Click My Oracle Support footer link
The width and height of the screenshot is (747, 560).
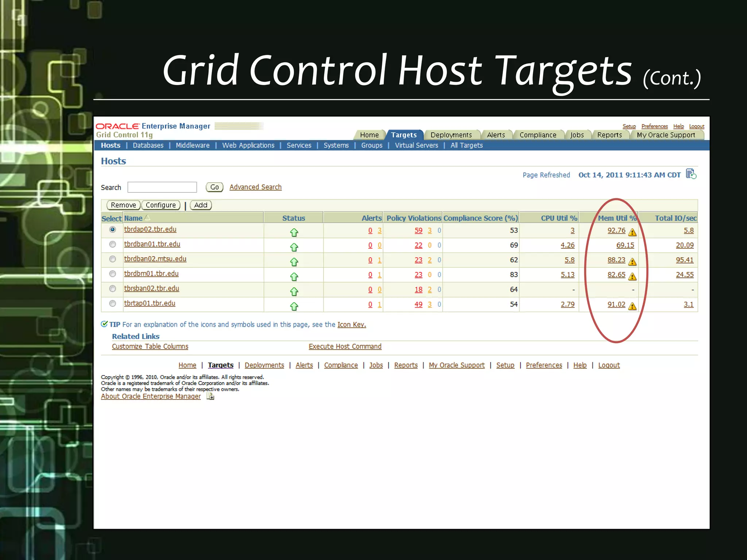(457, 365)
